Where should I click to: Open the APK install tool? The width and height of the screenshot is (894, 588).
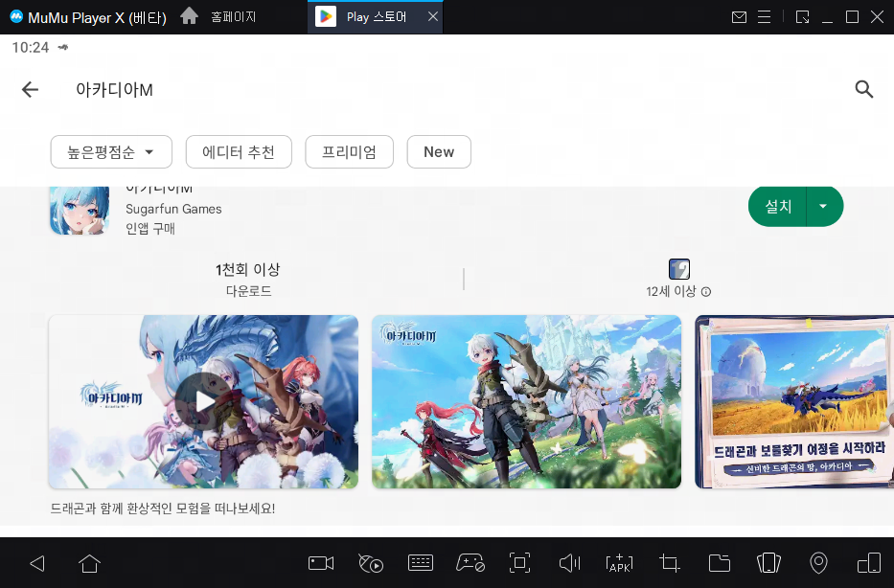point(620,563)
